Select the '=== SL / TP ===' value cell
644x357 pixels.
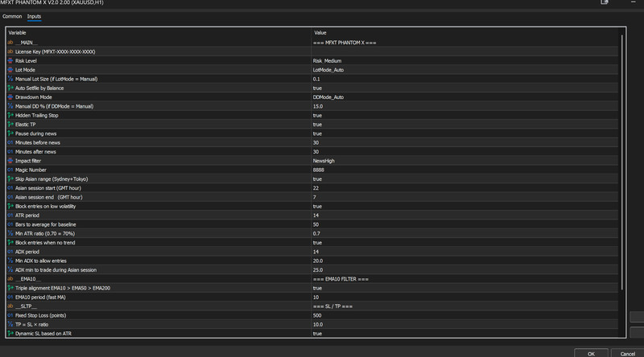[464, 306]
